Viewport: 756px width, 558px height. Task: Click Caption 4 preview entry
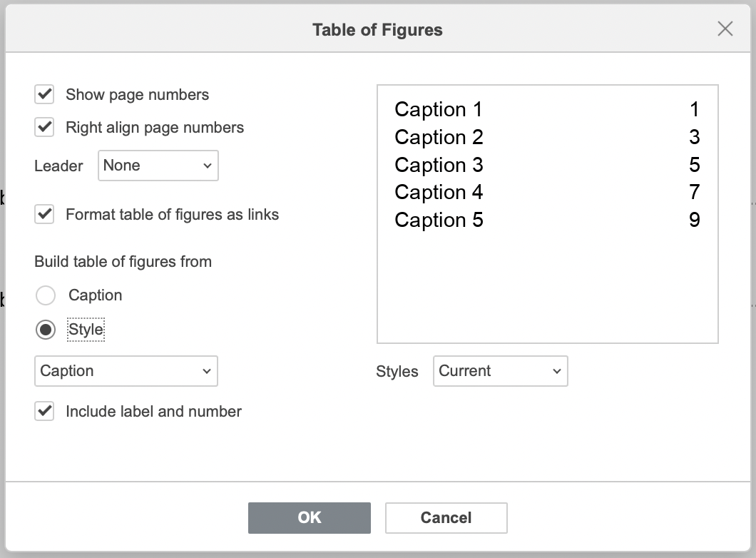pos(438,192)
